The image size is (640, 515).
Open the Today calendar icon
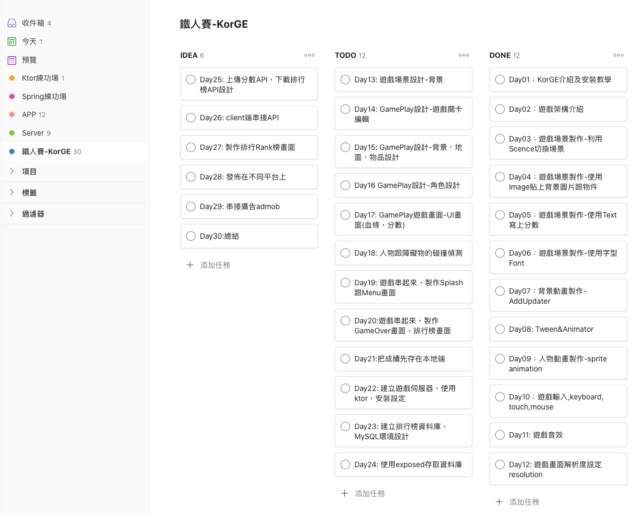click(12, 41)
